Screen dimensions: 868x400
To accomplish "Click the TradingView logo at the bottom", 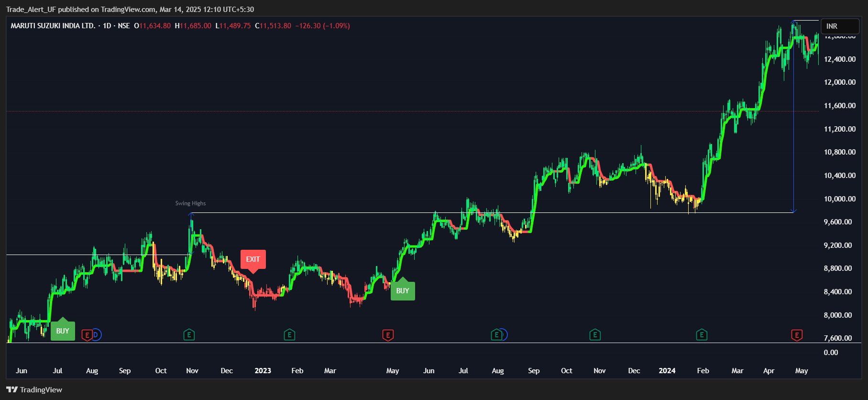I will 34,389.
